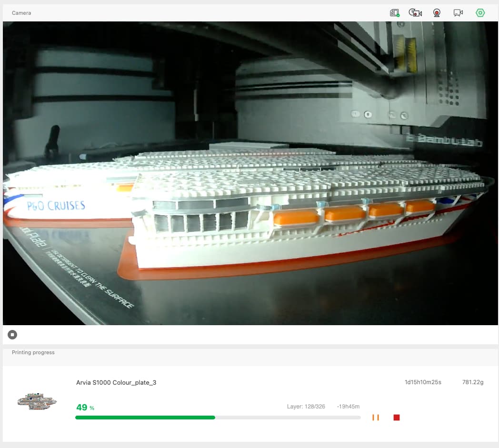The image size is (499, 448).
Task: Click the green print progress bar
Action: [218, 418]
